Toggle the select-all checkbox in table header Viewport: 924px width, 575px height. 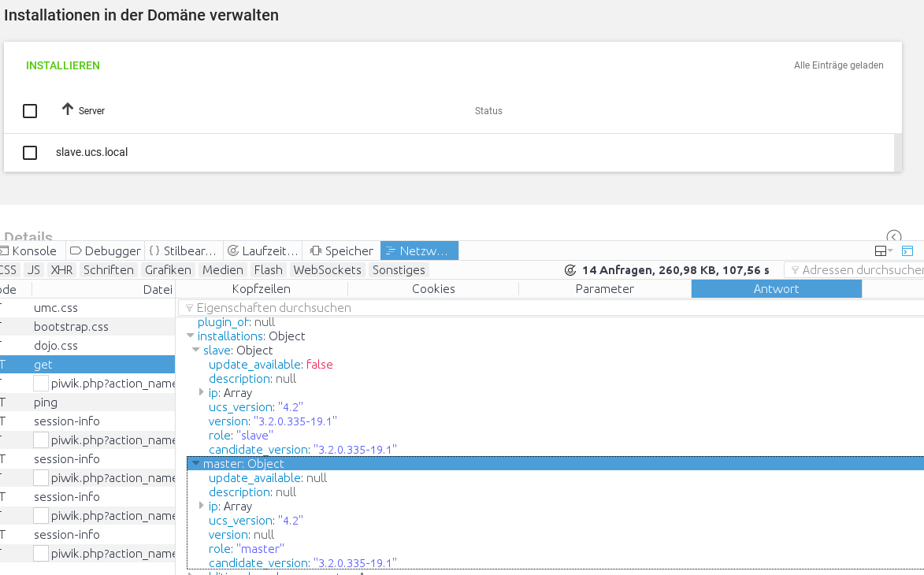[30, 111]
